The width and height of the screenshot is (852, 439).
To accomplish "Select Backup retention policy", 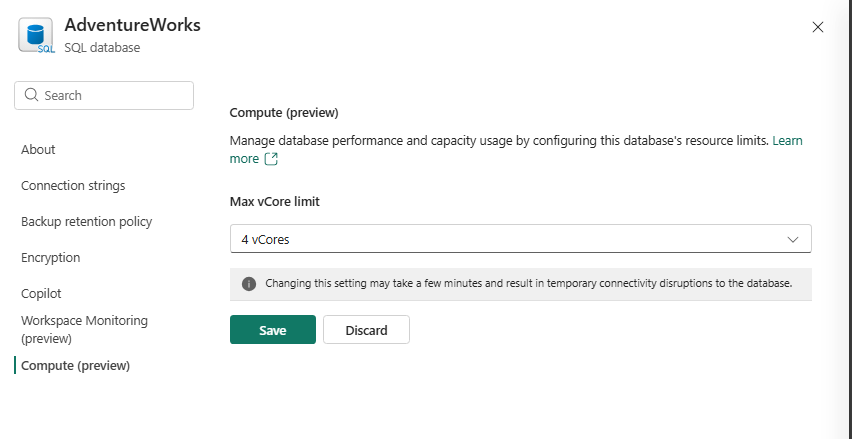I will [86, 222].
